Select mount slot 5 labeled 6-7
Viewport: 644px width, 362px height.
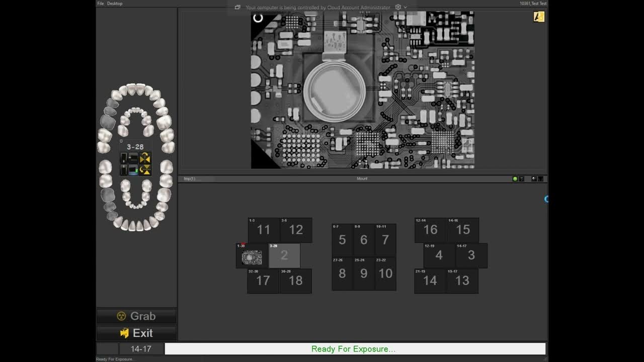(342, 240)
